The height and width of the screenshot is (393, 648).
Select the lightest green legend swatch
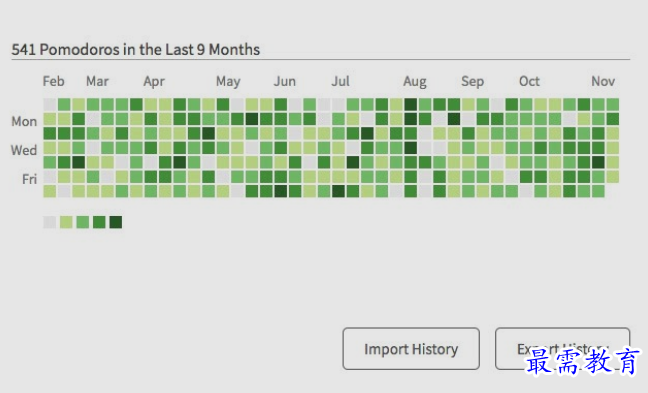66,222
